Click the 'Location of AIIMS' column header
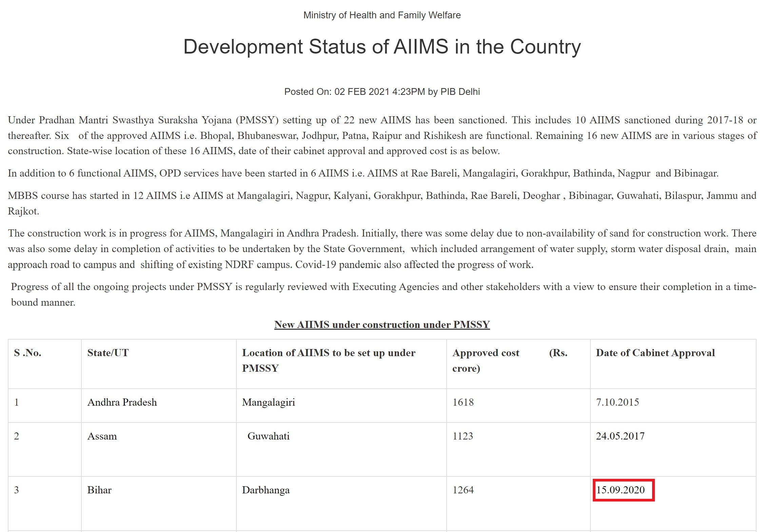Screen dimensions: 763x532 (x=328, y=360)
